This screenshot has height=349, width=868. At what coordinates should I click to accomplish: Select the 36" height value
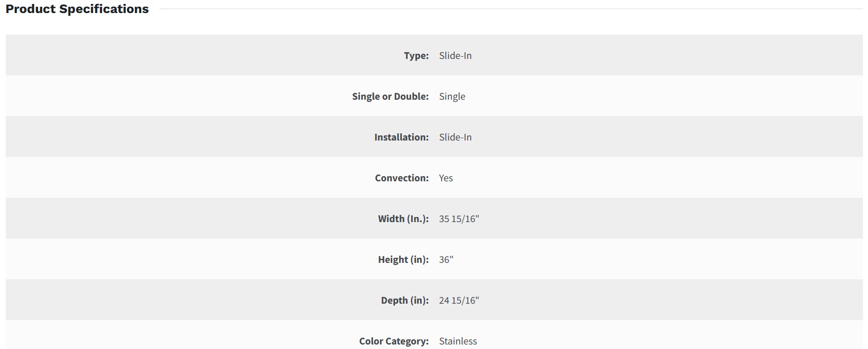(446, 259)
